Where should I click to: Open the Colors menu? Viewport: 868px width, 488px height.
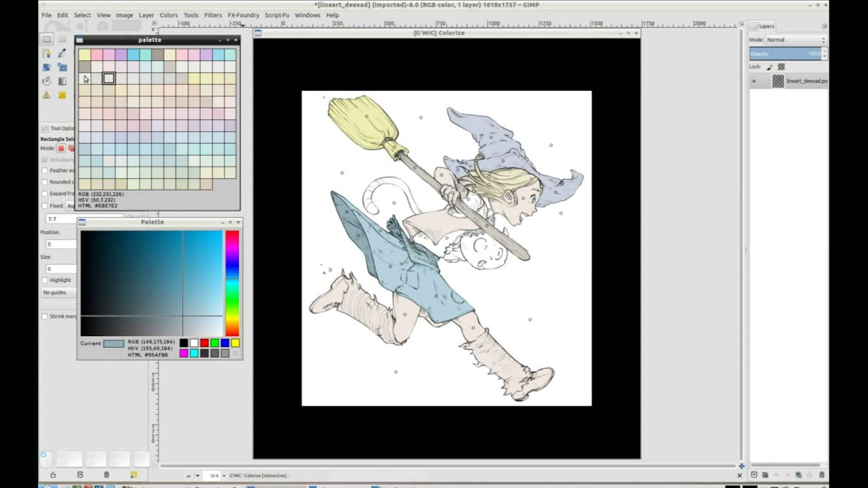[x=168, y=15]
